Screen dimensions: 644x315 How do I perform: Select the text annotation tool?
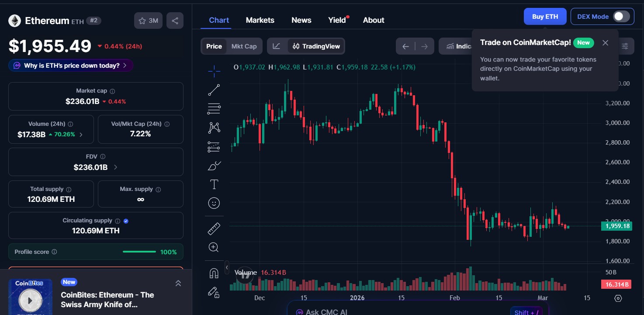pos(214,184)
